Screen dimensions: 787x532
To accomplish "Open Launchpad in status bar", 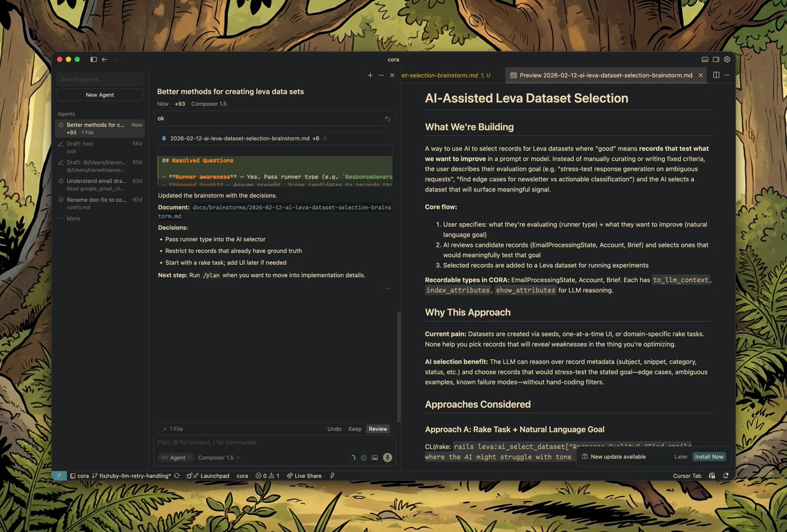I will pos(208,476).
